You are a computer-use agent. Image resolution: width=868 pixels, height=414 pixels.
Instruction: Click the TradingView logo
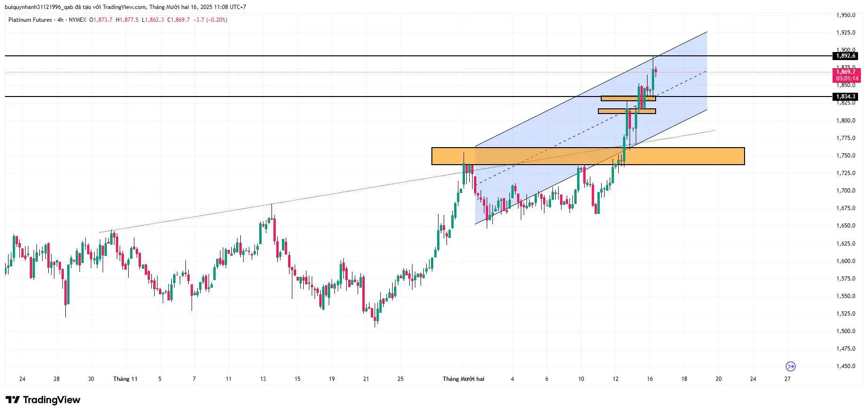43,400
